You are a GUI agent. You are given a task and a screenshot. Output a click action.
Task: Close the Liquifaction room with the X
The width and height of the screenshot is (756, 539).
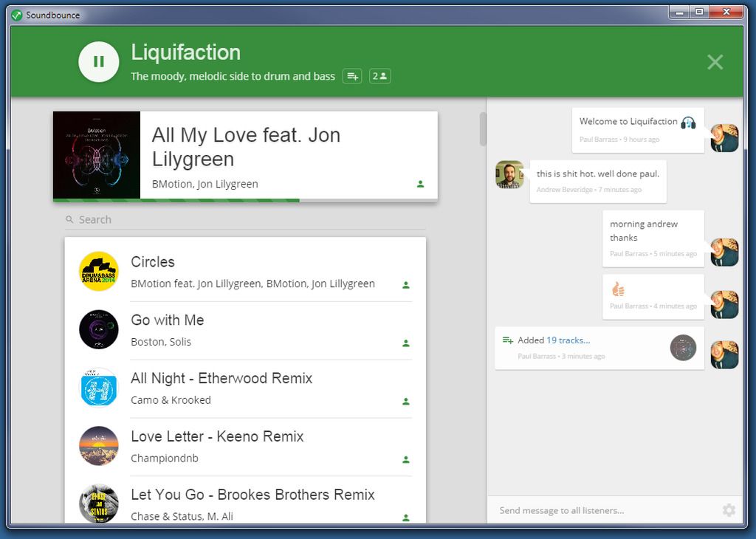coord(715,62)
